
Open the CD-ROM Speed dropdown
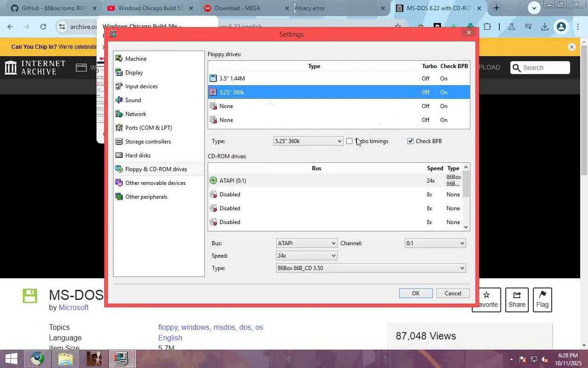point(306,255)
